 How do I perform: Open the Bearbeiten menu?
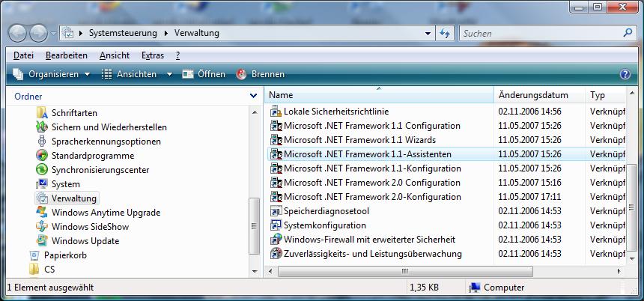(66, 55)
